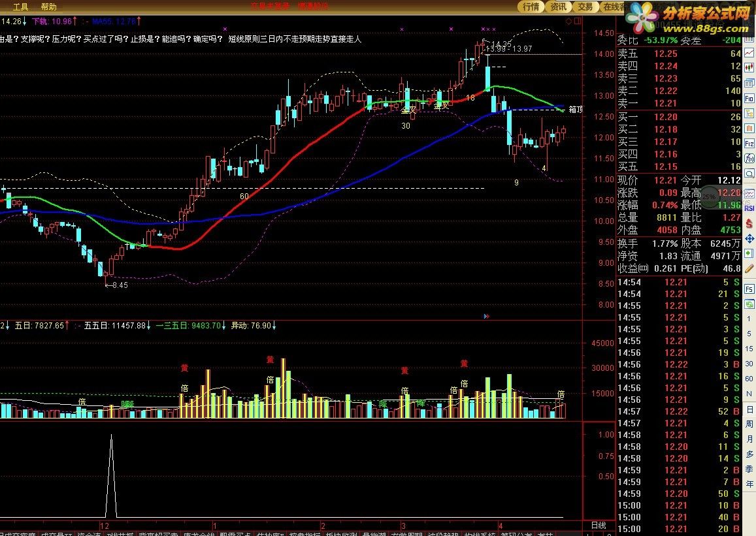Switch to the 交易 tab
Viewport: 756px width, 536px height.
(585, 7)
